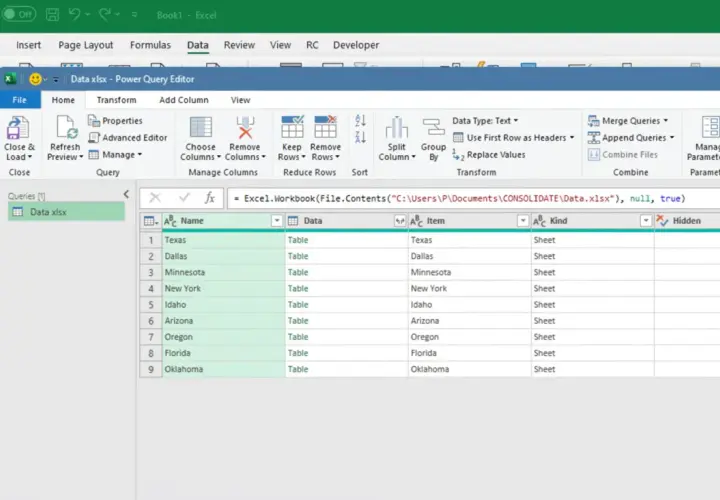Image resolution: width=720 pixels, height=500 pixels.
Task: Click the Keep Rows icon
Action: tap(292, 127)
